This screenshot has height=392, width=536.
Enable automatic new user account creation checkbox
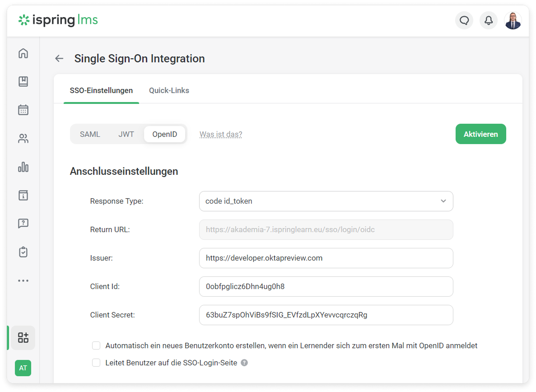coord(96,346)
